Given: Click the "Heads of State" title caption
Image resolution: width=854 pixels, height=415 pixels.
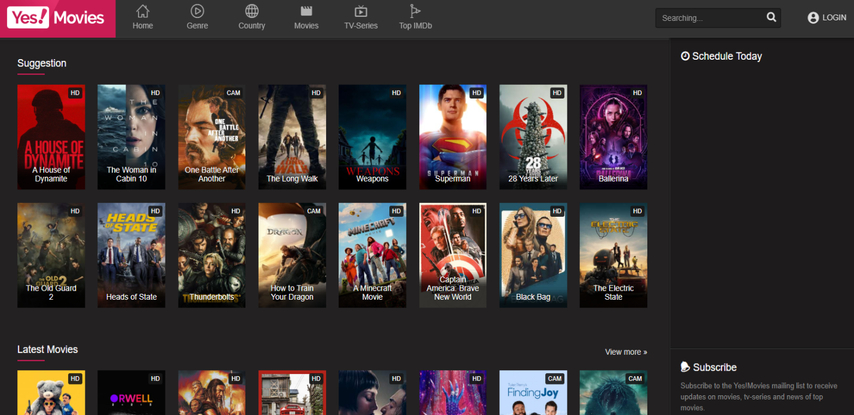Looking at the screenshot, I should point(131,297).
